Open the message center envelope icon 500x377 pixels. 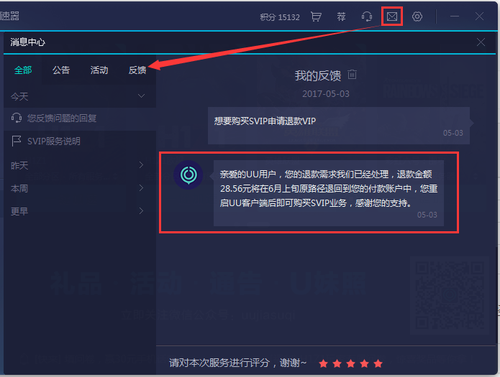(392, 16)
